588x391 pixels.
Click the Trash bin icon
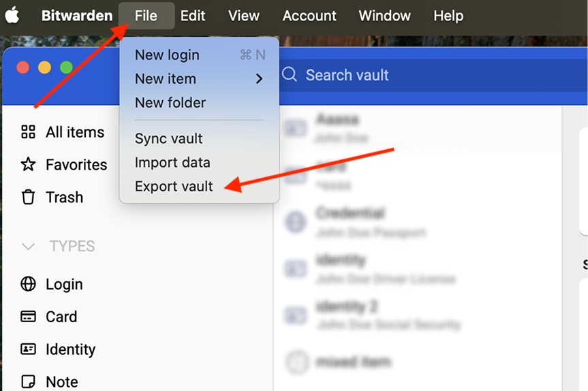28,197
